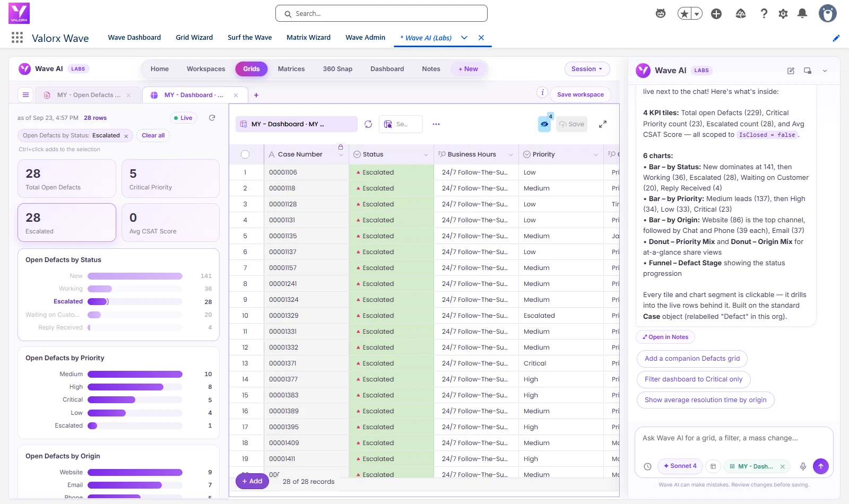Screen dimensions: 849x504
Task: Click the Valorx logo
Action: click(x=19, y=13)
